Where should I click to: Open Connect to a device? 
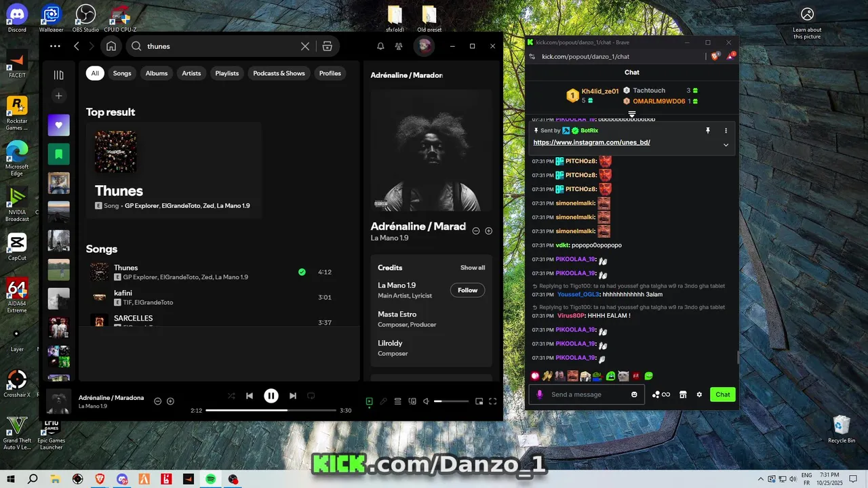click(412, 401)
